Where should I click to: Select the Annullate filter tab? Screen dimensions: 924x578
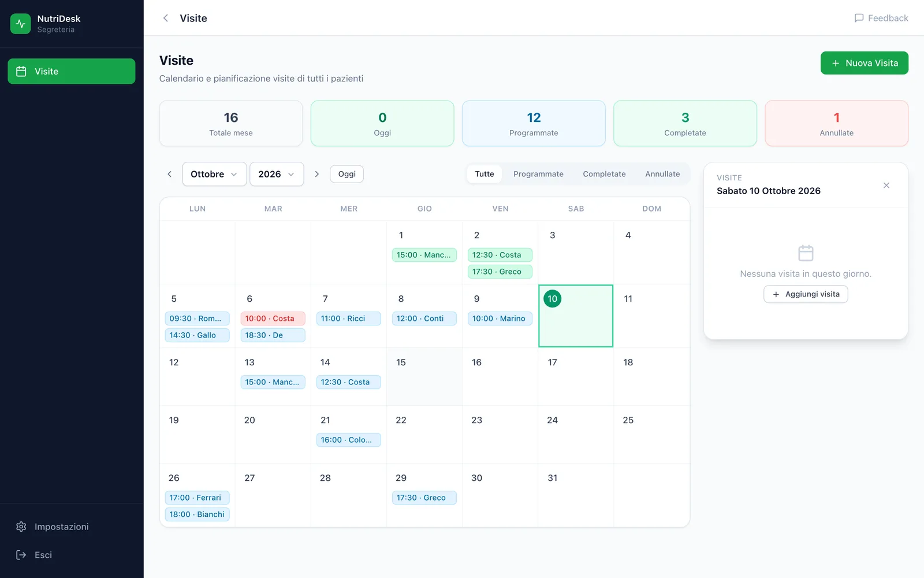(662, 174)
